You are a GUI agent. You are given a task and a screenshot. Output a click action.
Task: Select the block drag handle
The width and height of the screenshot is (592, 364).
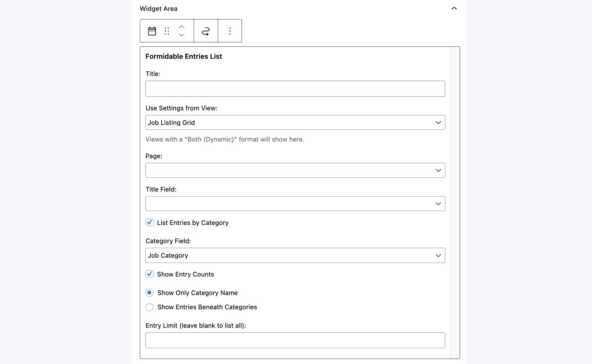click(167, 30)
